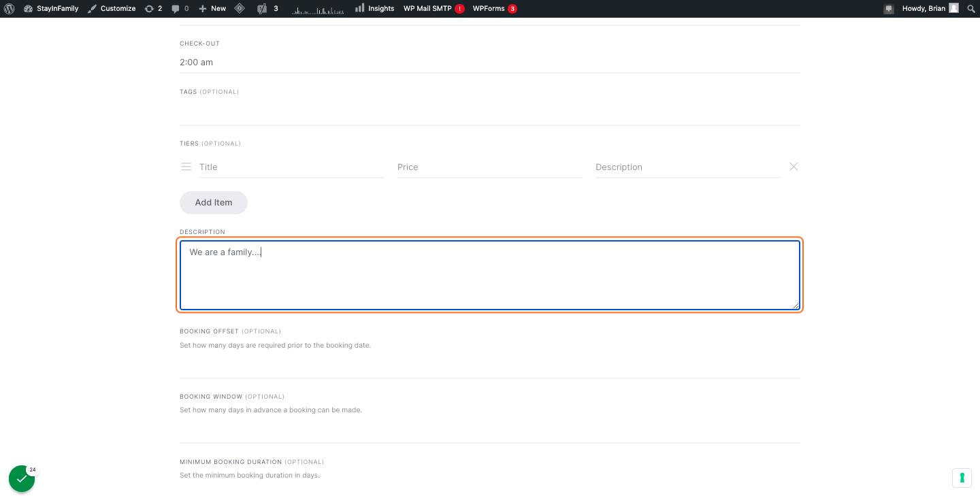Open the admin bar search icon

pos(972,8)
